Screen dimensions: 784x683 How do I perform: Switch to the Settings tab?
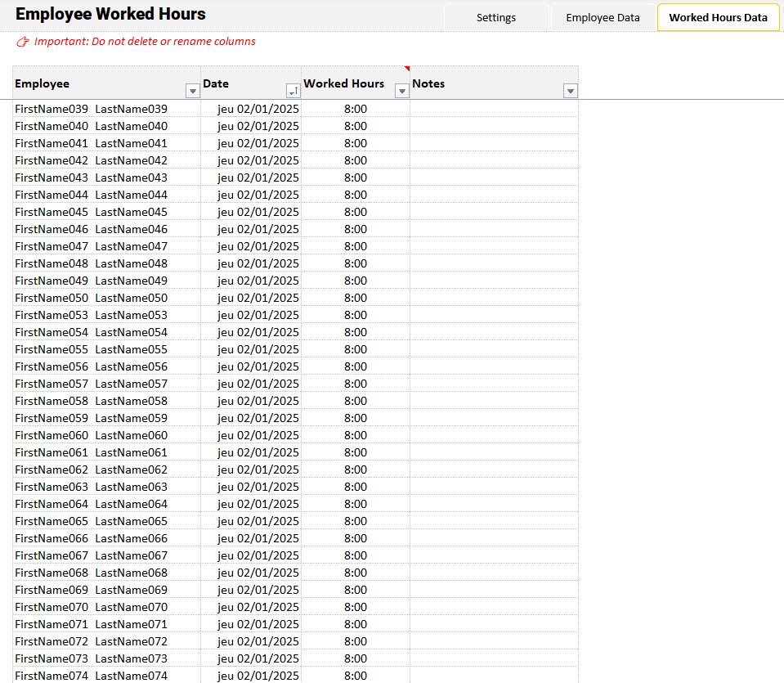pyautogui.click(x=496, y=17)
